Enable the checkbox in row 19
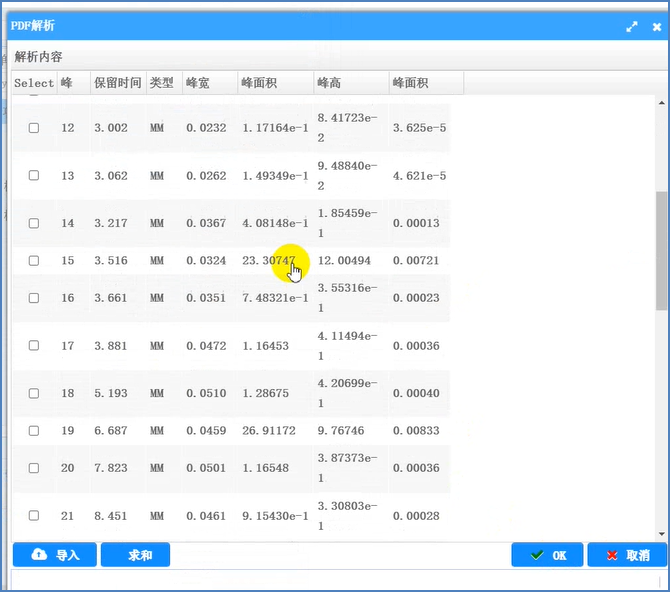Image resolution: width=670 pixels, height=592 pixels. coord(34,431)
